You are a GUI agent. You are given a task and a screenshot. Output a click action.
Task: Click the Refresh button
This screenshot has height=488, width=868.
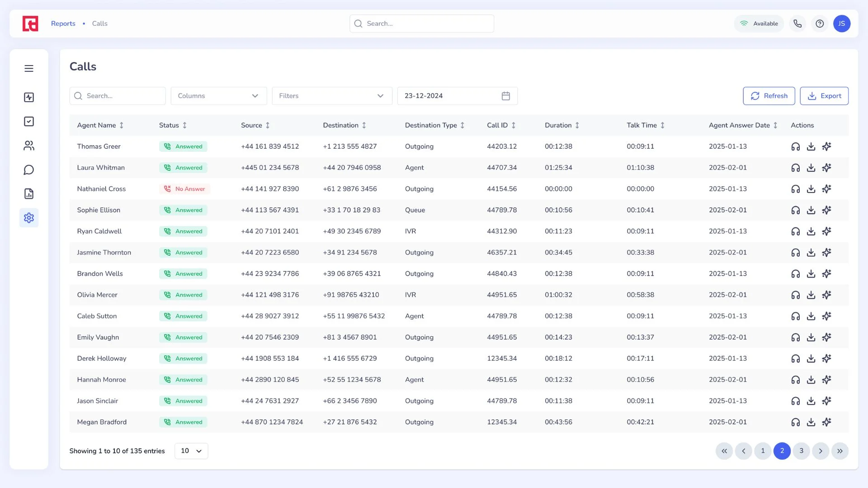click(x=769, y=96)
